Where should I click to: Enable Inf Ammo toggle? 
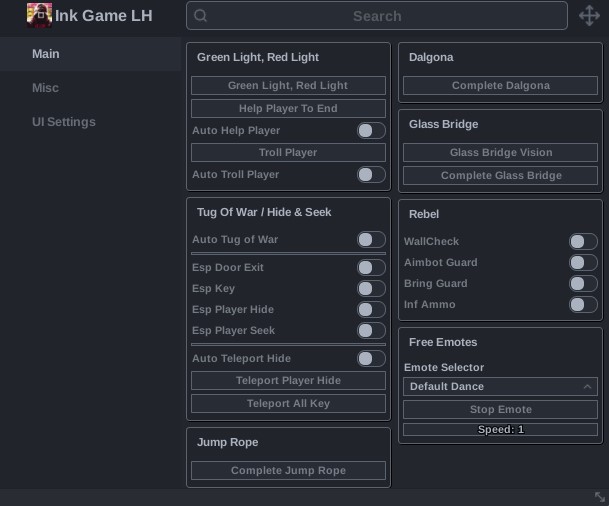[x=583, y=304]
